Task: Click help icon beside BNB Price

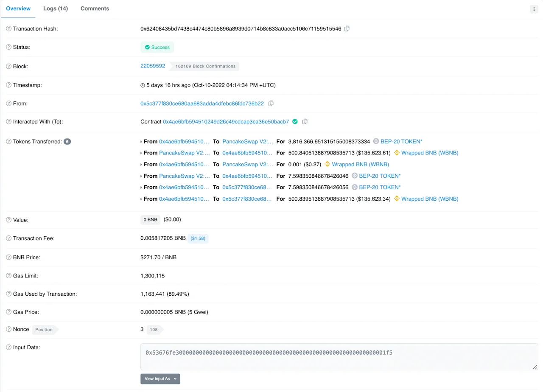Action: 8,258
